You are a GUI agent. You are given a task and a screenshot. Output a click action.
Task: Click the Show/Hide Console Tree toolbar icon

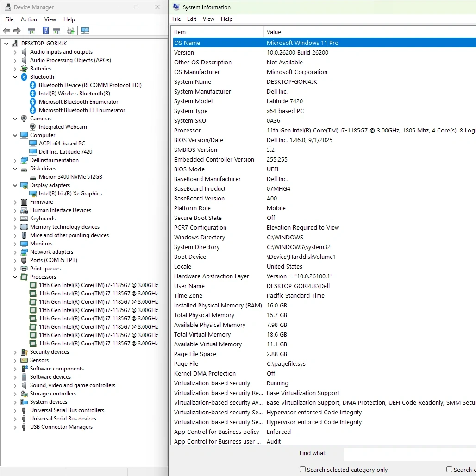[31, 31]
